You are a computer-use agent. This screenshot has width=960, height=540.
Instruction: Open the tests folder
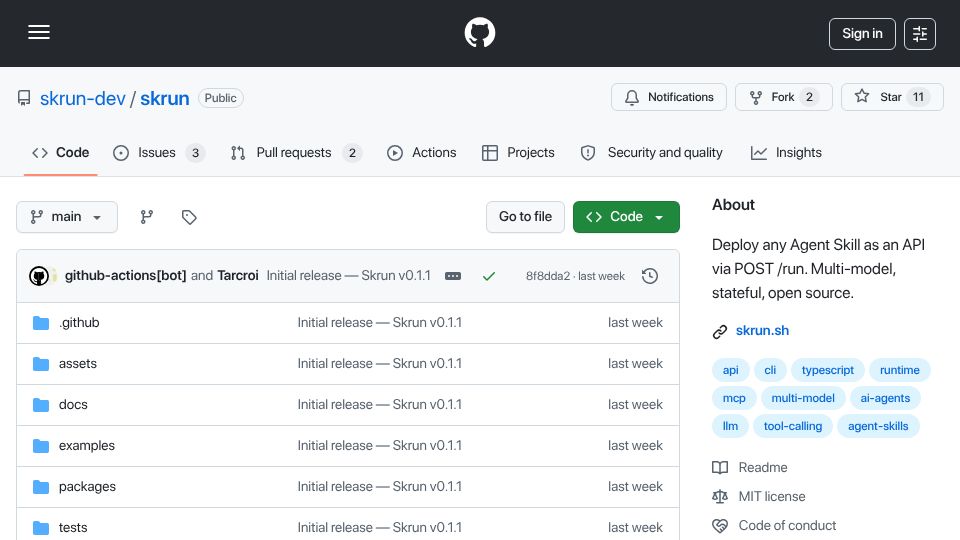pos(73,528)
